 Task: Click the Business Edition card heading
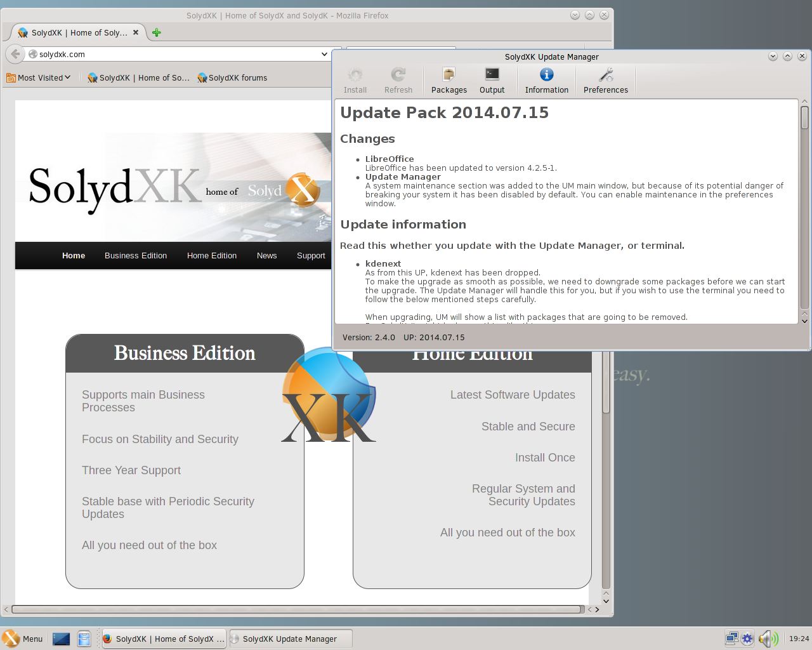point(185,353)
